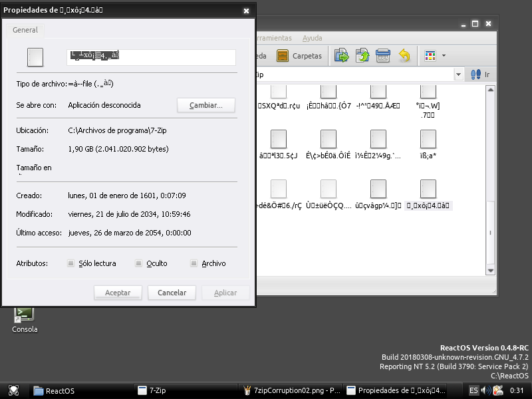This screenshot has height=399, width=532.
Task: Click the Carpetas folders toolbar button
Action: [299, 56]
